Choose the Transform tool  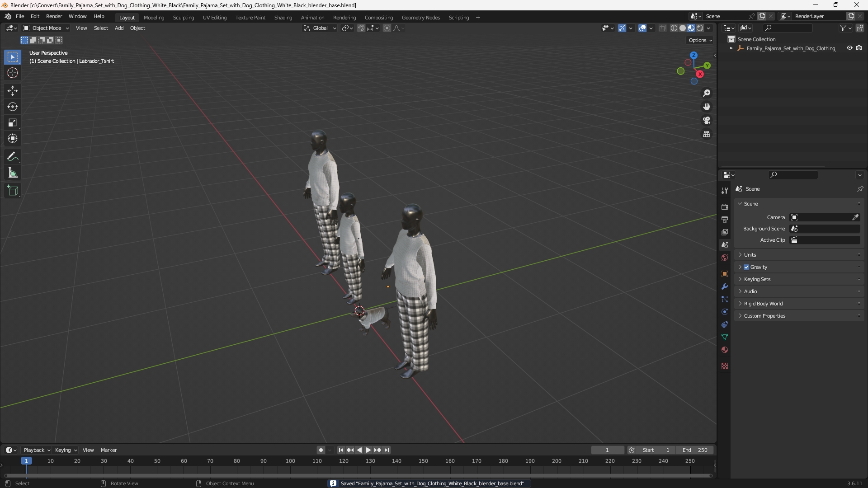tap(13, 138)
